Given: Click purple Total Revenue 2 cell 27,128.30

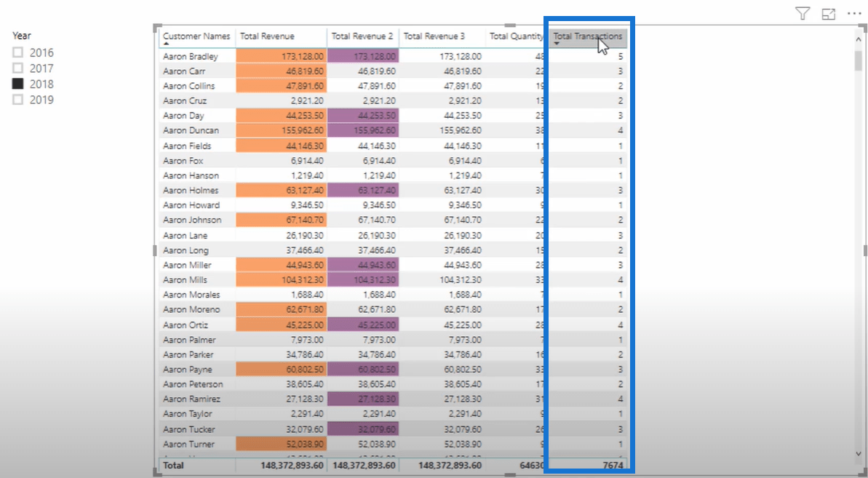Looking at the screenshot, I should 363,399.
